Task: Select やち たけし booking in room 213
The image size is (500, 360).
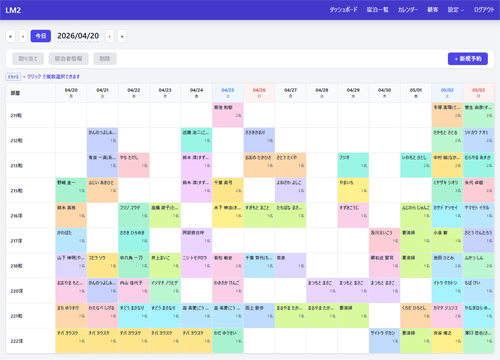Action: tap(134, 165)
